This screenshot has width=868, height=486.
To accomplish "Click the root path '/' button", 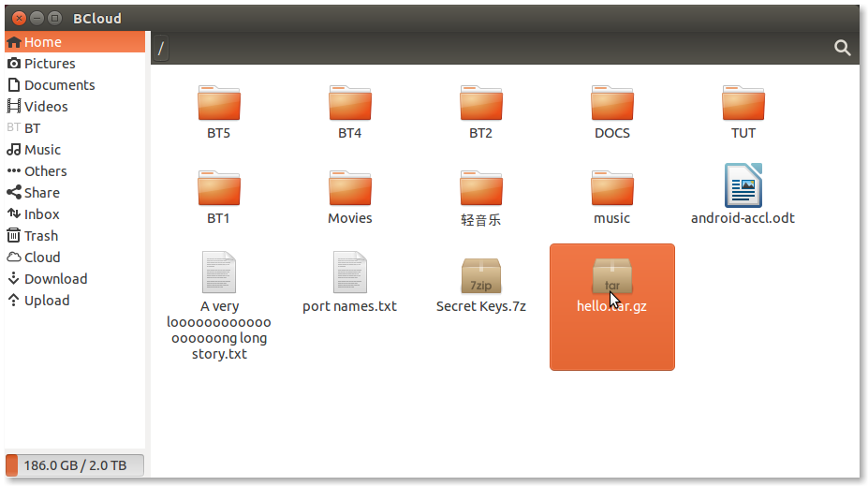I will 160,48.
